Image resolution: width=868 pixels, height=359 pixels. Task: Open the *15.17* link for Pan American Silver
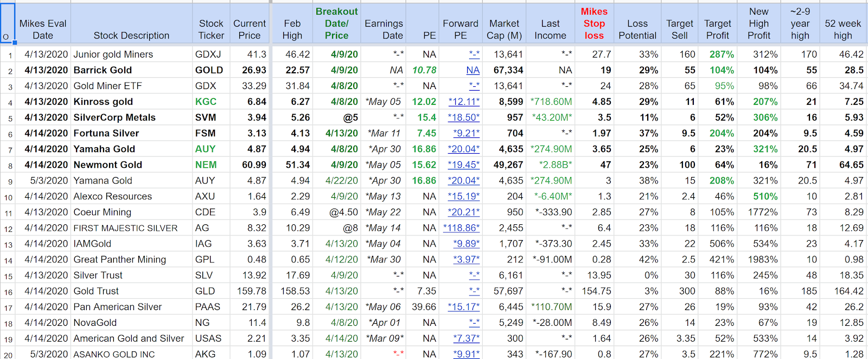464,307
